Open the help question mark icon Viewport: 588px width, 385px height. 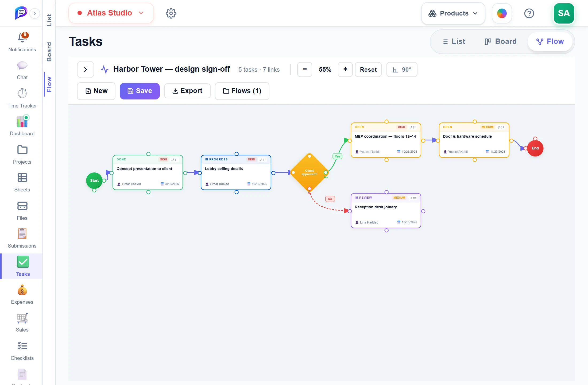tap(529, 13)
